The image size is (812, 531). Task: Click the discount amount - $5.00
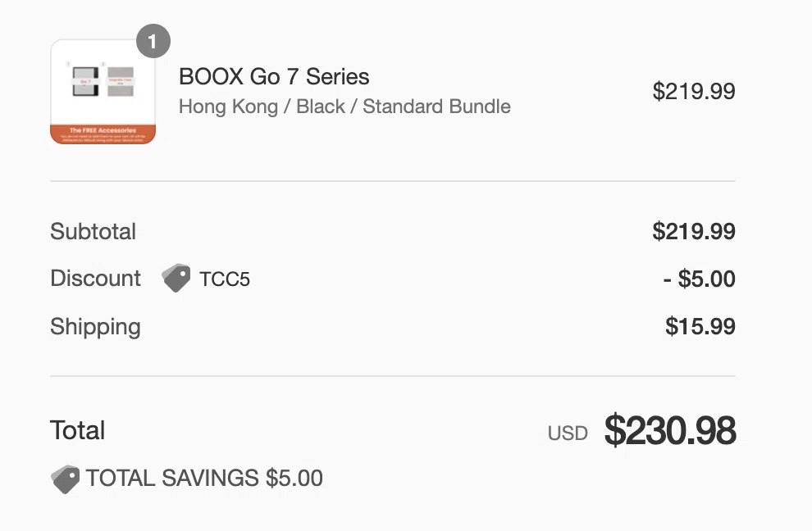(699, 279)
